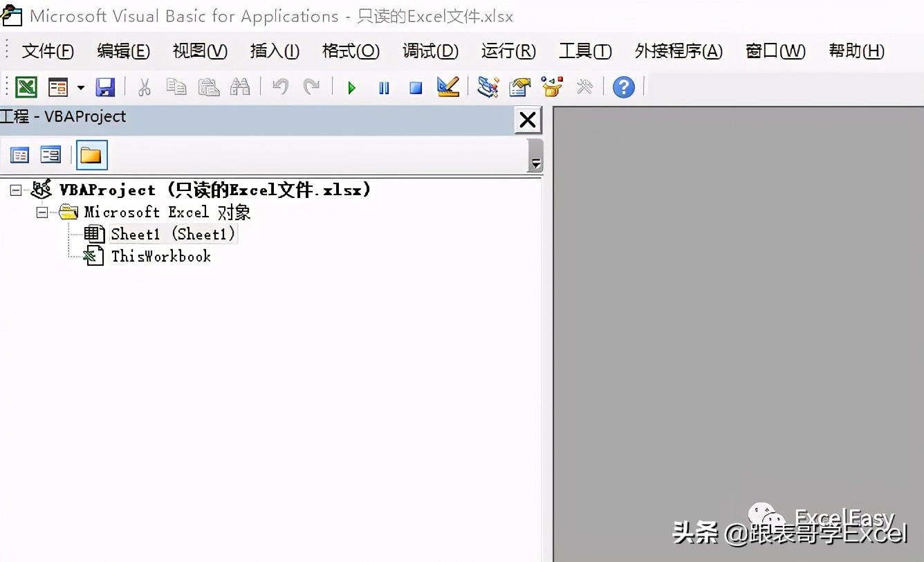Open the 视图(V) menu
Screen dimensions: 924x562
pyautogui.click(x=200, y=51)
